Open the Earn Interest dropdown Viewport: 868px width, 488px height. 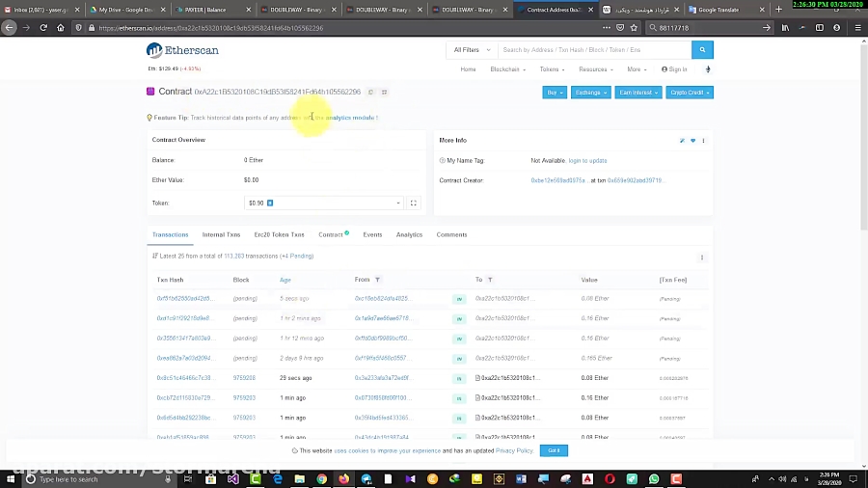click(x=637, y=93)
